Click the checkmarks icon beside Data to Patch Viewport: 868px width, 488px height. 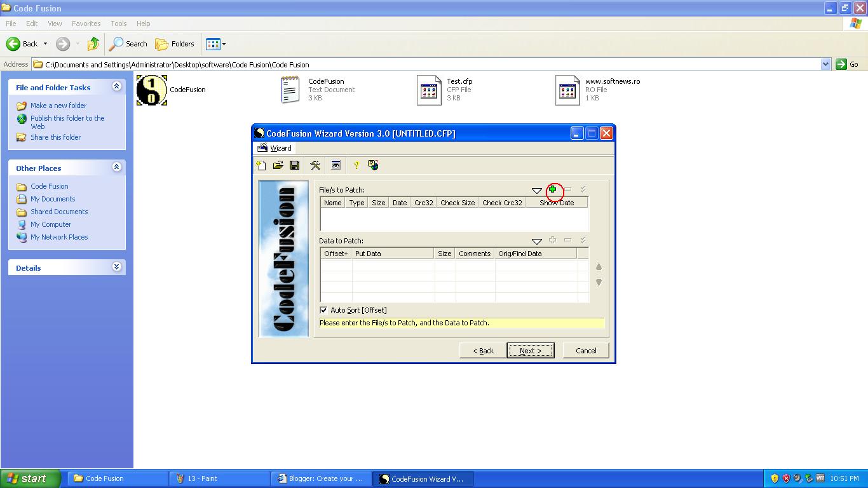[583, 240]
